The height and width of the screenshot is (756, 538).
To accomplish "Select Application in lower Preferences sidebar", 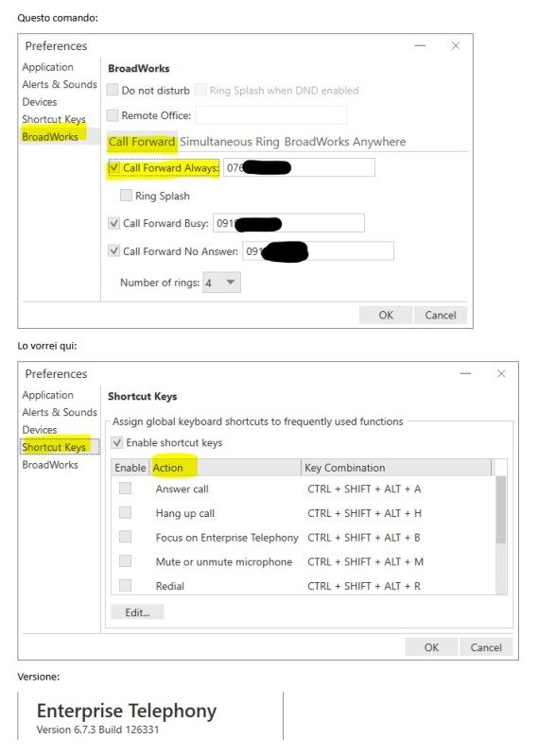I will point(48,395).
